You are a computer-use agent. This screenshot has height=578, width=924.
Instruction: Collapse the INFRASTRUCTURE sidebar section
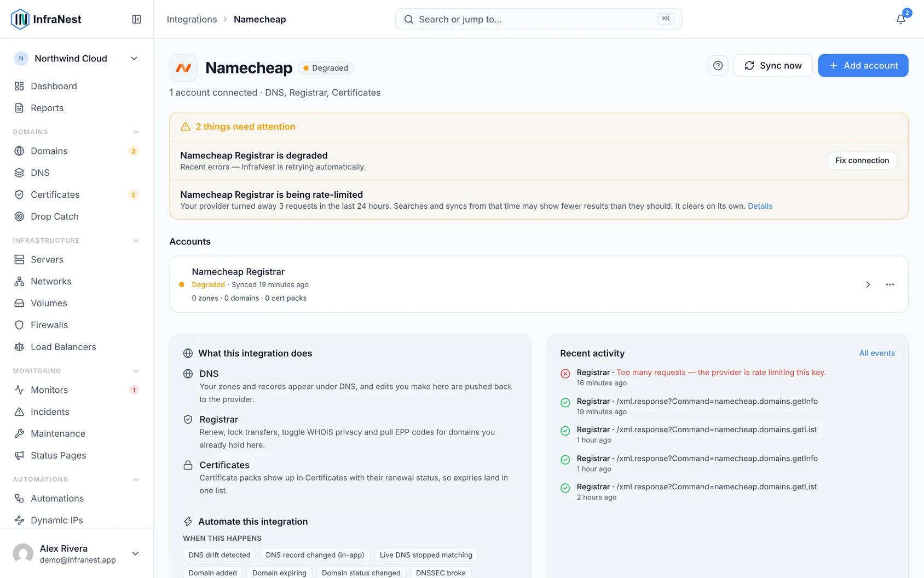(x=136, y=241)
